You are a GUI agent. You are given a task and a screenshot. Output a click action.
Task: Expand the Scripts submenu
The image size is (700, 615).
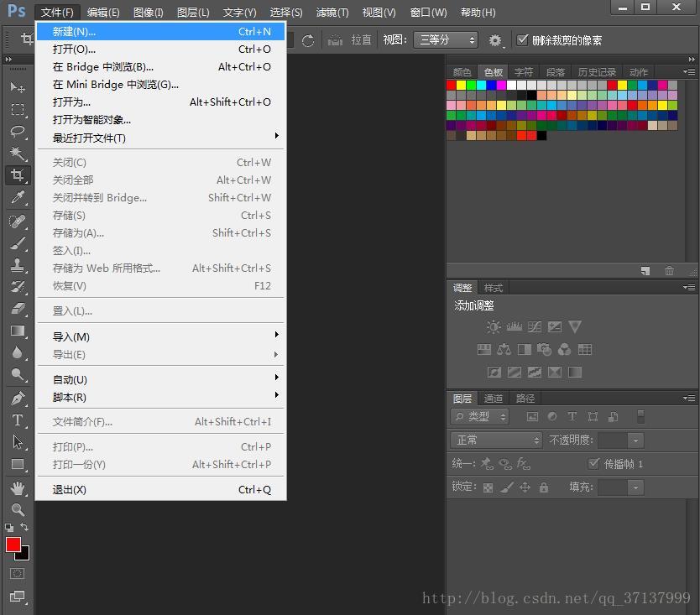(160, 397)
